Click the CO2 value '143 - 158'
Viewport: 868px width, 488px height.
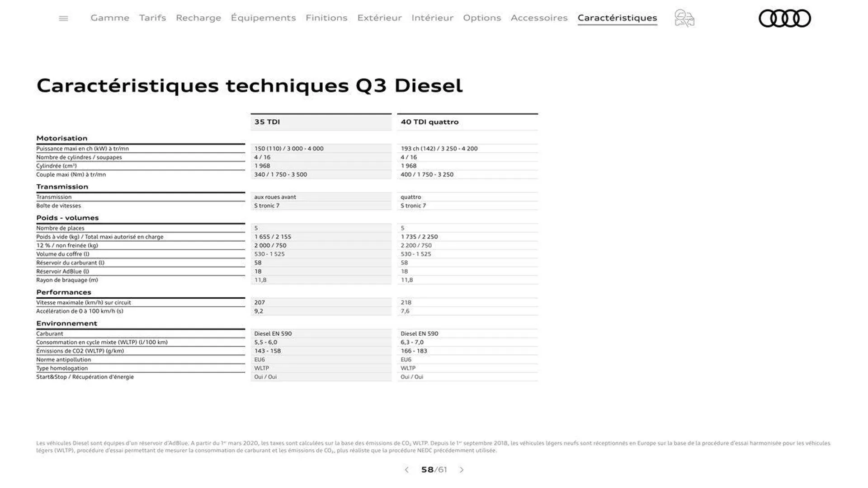(x=267, y=351)
